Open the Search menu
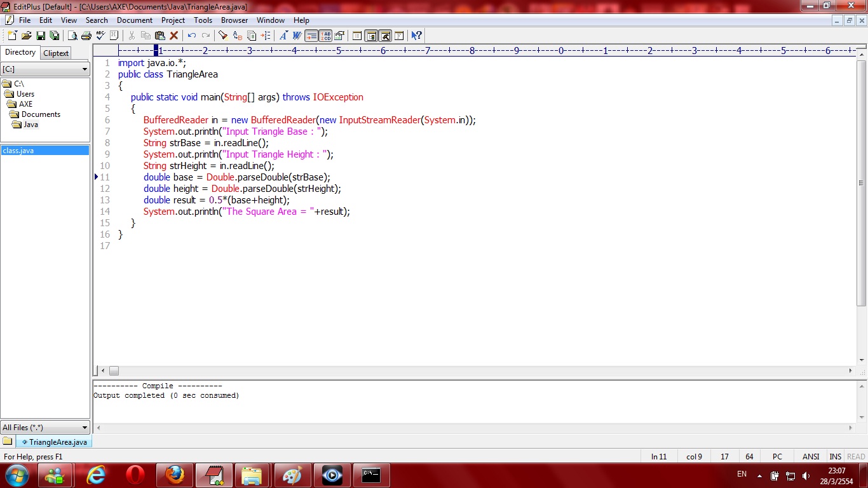 click(x=97, y=20)
